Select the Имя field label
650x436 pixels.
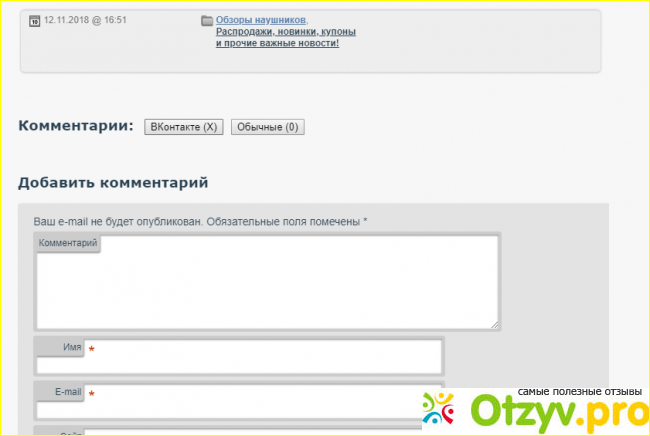coord(71,346)
